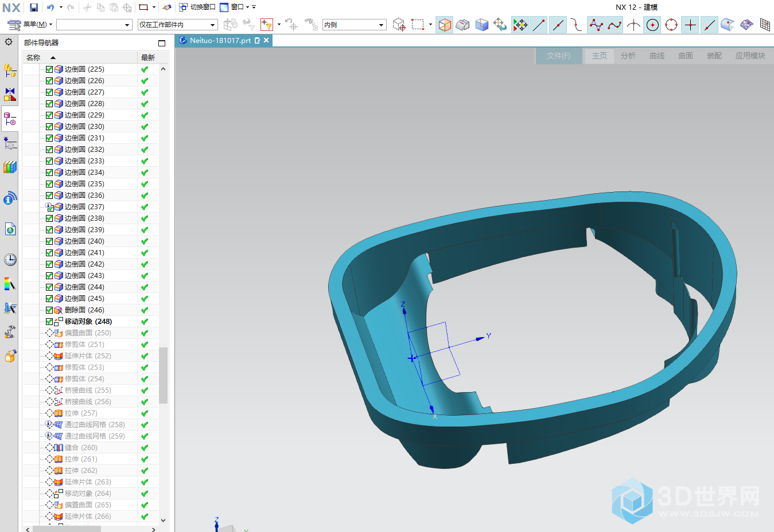774x532 pixels.
Task: Toggle the bounded grid snap icon
Action: tap(765, 25)
